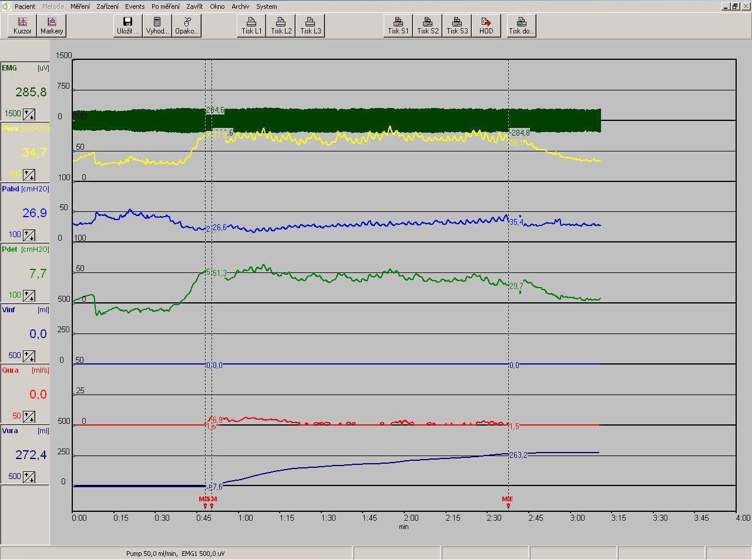Click the Tisk do... print-to button
The width and height of the screenshot is (752, 560).
tap(522, 26)
